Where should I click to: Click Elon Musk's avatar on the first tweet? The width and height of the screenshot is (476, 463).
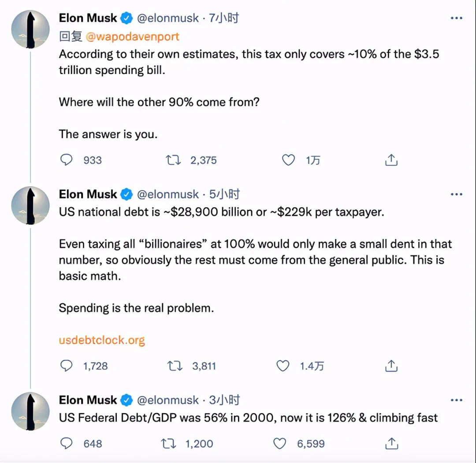tap(30, 29)
